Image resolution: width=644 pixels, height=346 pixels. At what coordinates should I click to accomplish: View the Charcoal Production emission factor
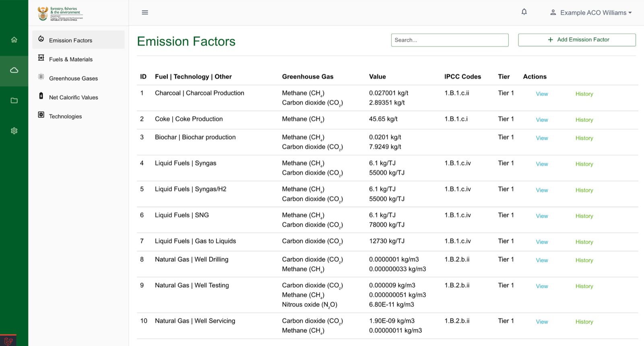542,94
